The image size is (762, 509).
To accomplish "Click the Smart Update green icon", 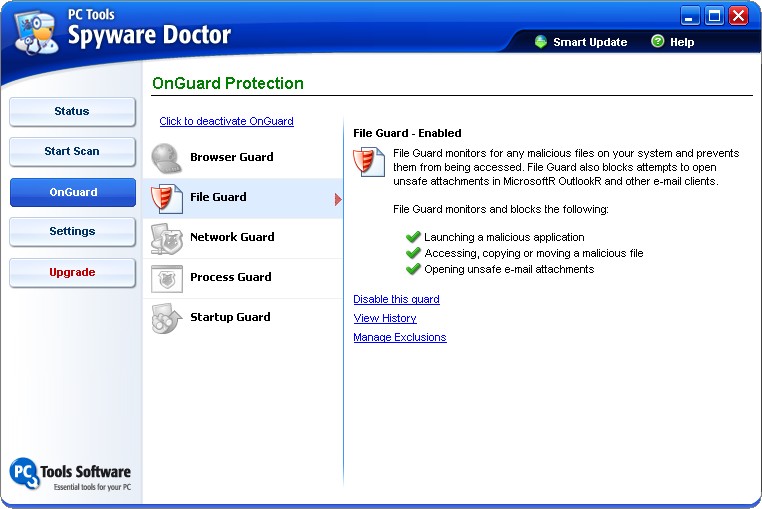I will (540, 42).
